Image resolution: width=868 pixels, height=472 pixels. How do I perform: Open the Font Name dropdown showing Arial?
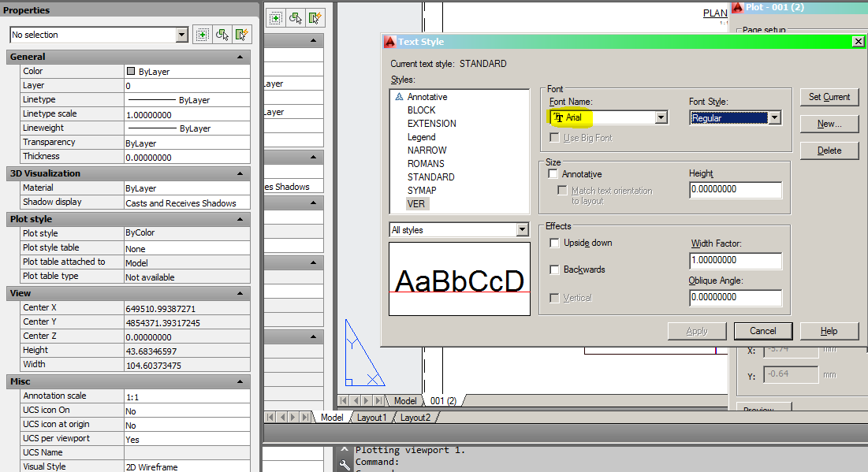(x=609, y=117)
